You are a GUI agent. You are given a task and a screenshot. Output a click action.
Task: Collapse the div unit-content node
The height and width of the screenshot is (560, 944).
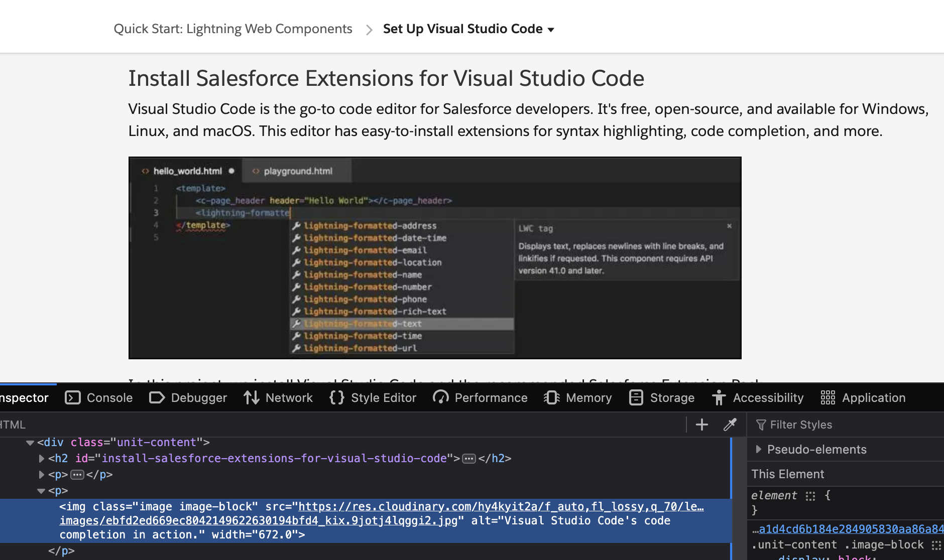[x=30, y=443]
